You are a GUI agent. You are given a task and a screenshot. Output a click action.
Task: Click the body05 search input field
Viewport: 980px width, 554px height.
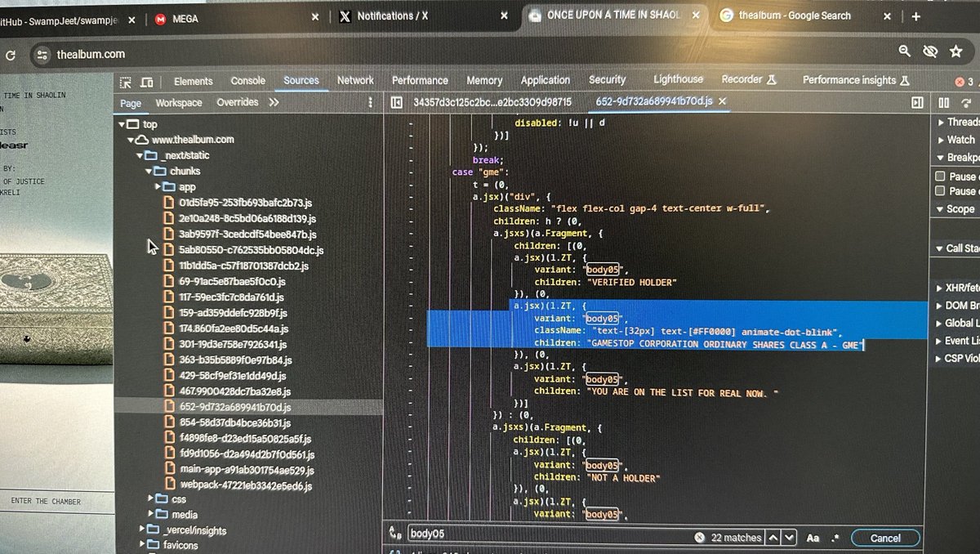tap(547, 534)
